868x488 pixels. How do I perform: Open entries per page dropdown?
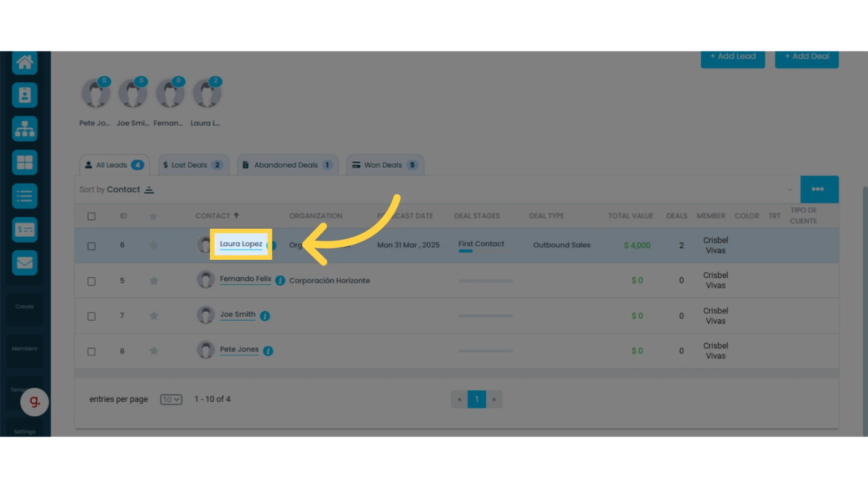coord(171,399)
